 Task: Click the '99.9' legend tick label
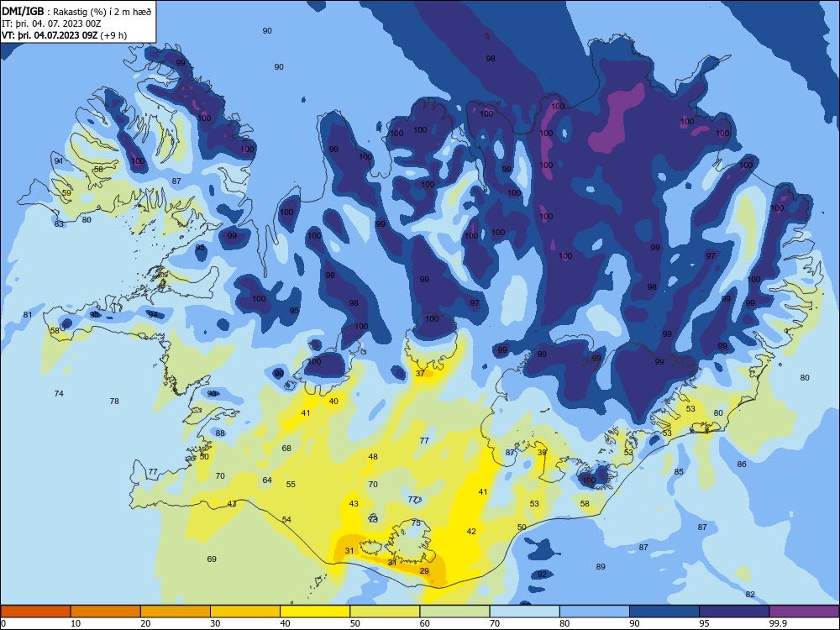778,623
